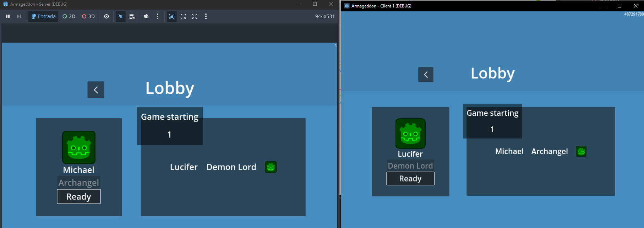Click Michael name in Client player list
Viewport: 644px width, 228px height.
[509, 151]
